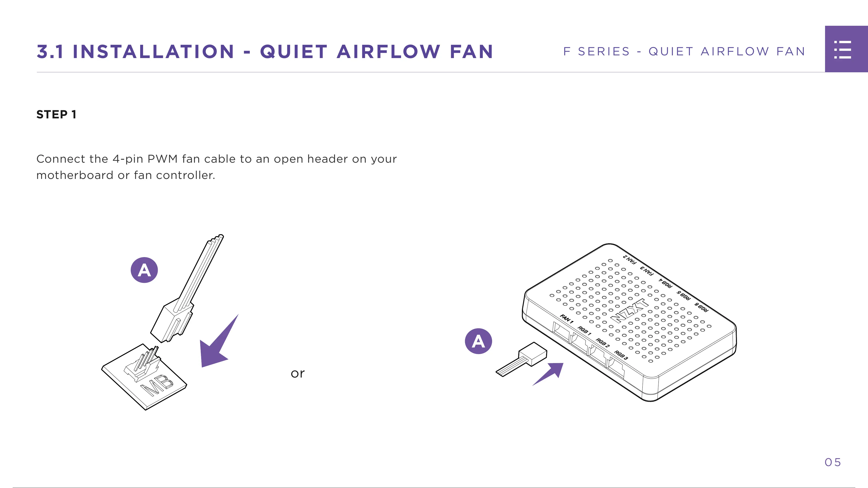Click the purple A badge beside motherboard cable
Image resolution: width=868 pixels, height=488 pixels.
(x=144, y=270)
